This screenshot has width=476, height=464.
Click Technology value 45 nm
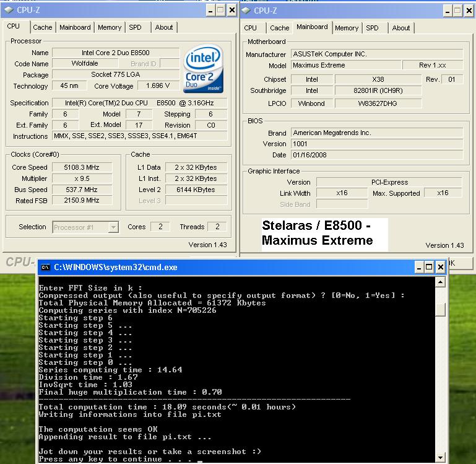(69, 85)
